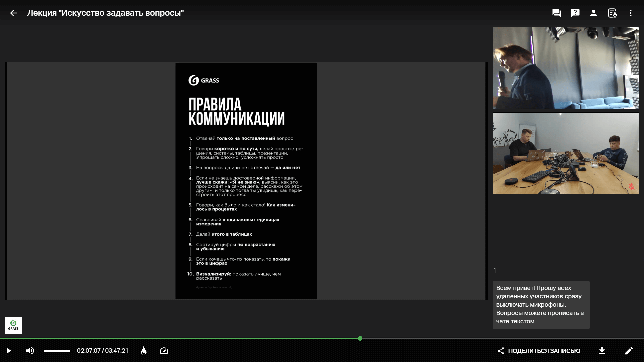Viewport: 644px width, 362px height.
Task: Click the Правила коммуникации slide
Action: tap(246, 181)
